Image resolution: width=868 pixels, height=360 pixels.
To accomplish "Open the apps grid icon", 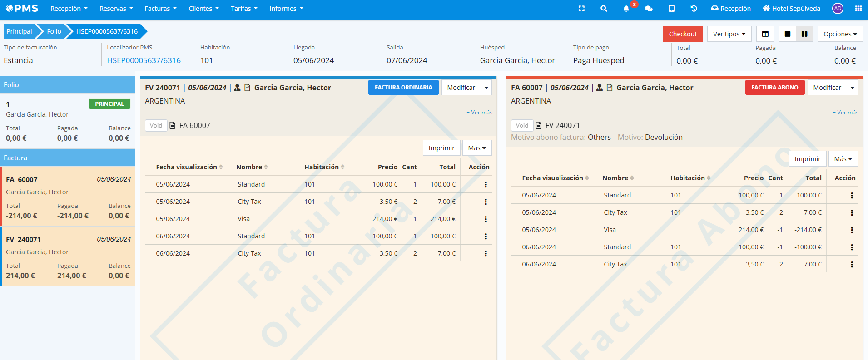I will point(858,9).
